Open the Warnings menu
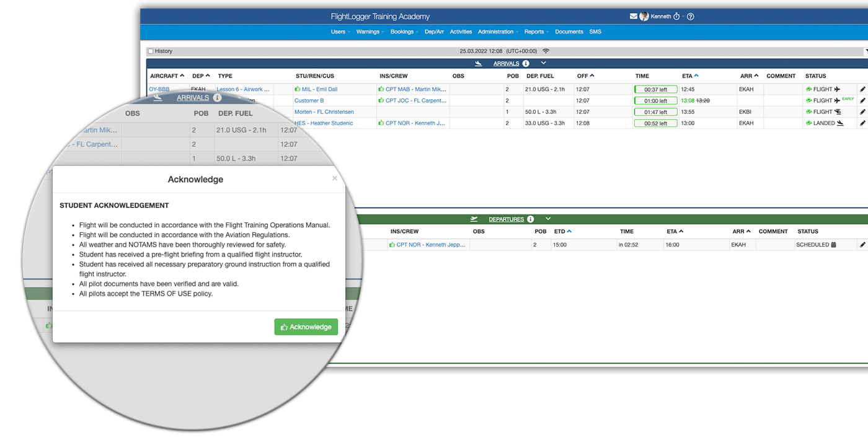Viewport: 868px width, 448px height. pyautogui.click(x=370, y=32)
